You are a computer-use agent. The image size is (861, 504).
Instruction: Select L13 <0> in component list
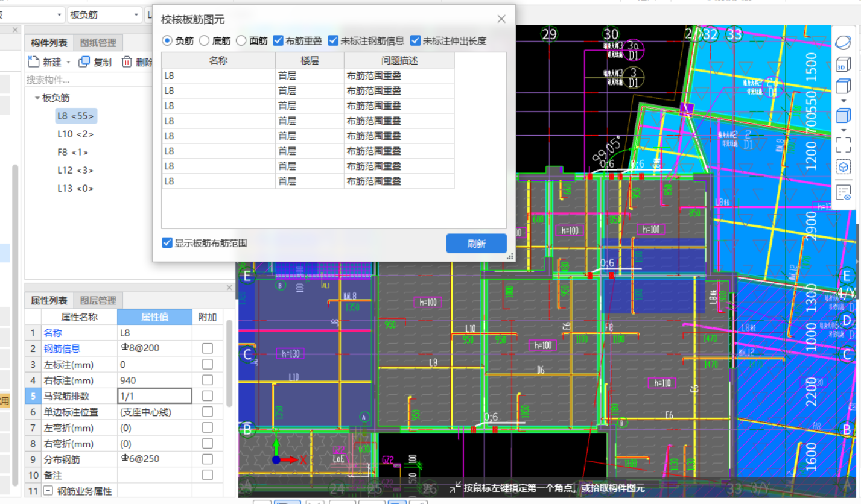(x=75, y=188)
